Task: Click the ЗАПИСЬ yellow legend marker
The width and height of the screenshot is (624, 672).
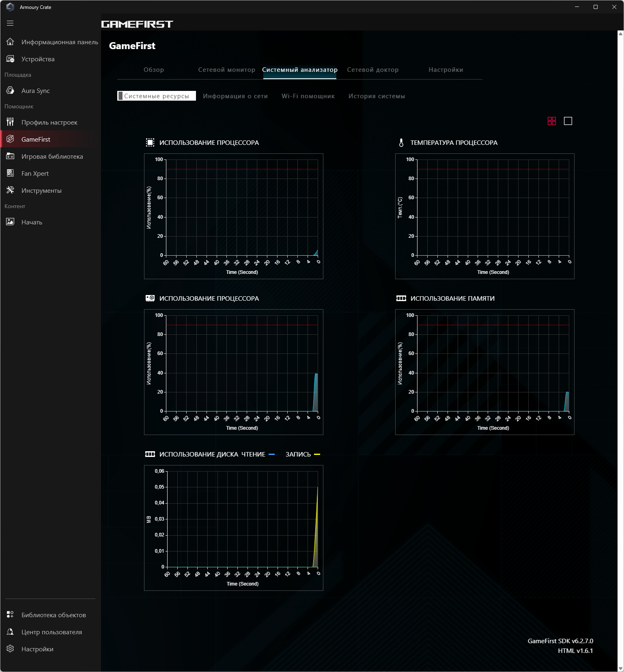Action: [317, 454]
